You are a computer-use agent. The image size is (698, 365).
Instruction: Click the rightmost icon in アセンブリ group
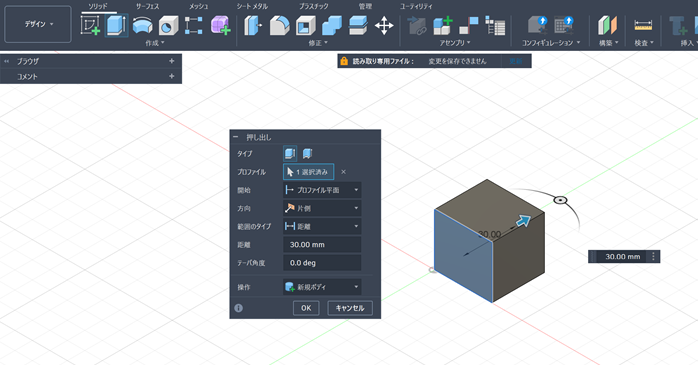click(x=495, y=25)
